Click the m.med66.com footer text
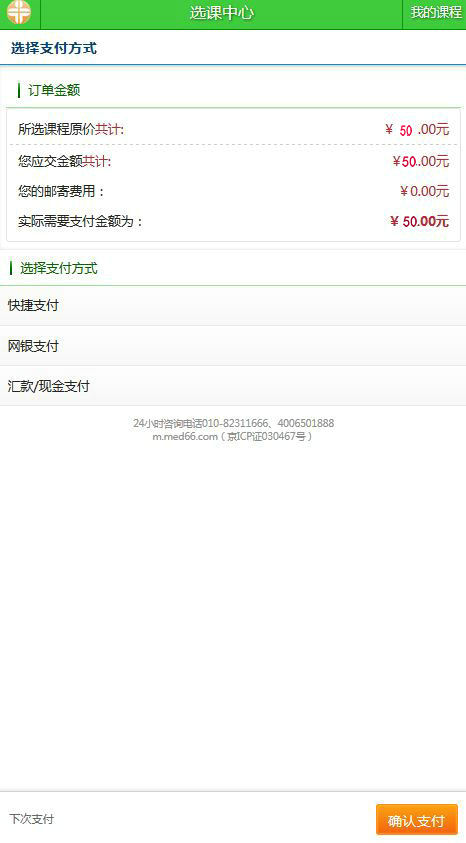This screenshot has width=466, height=843. [232, 437]
